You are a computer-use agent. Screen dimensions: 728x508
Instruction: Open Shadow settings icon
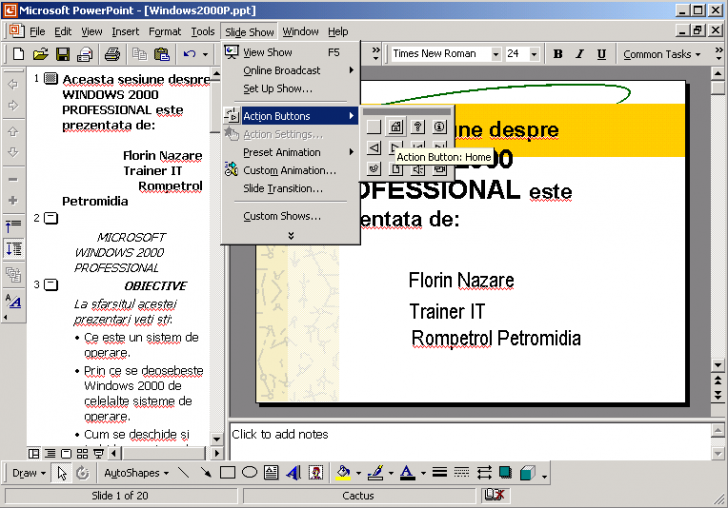click(506, 473)
